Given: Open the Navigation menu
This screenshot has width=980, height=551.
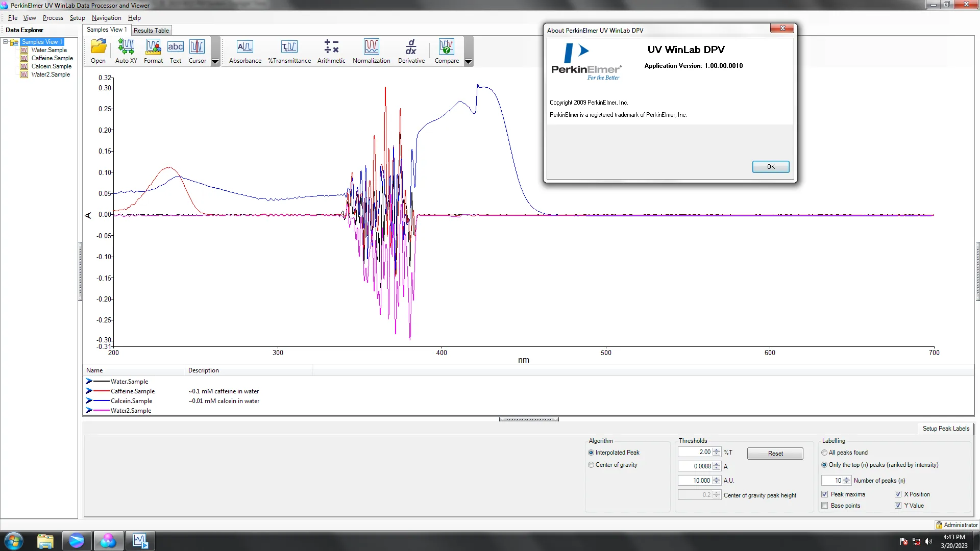Looking at the screenshot, I should [107, 18].
